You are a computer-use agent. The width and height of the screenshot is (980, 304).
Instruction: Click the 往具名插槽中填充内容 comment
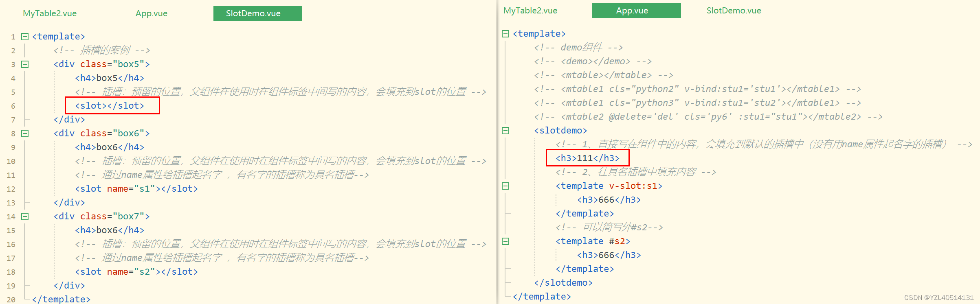636,172
